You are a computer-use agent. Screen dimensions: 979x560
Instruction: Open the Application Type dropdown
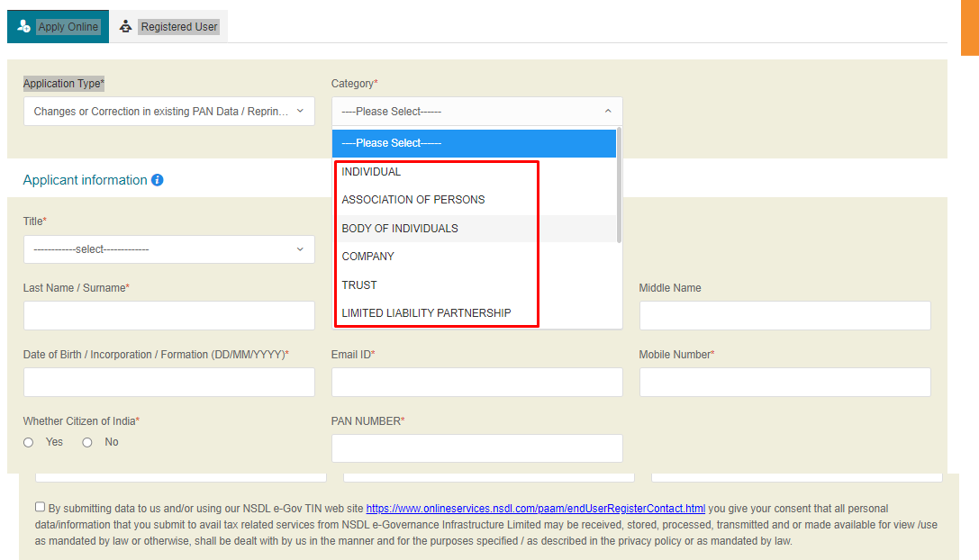point(168,111)
